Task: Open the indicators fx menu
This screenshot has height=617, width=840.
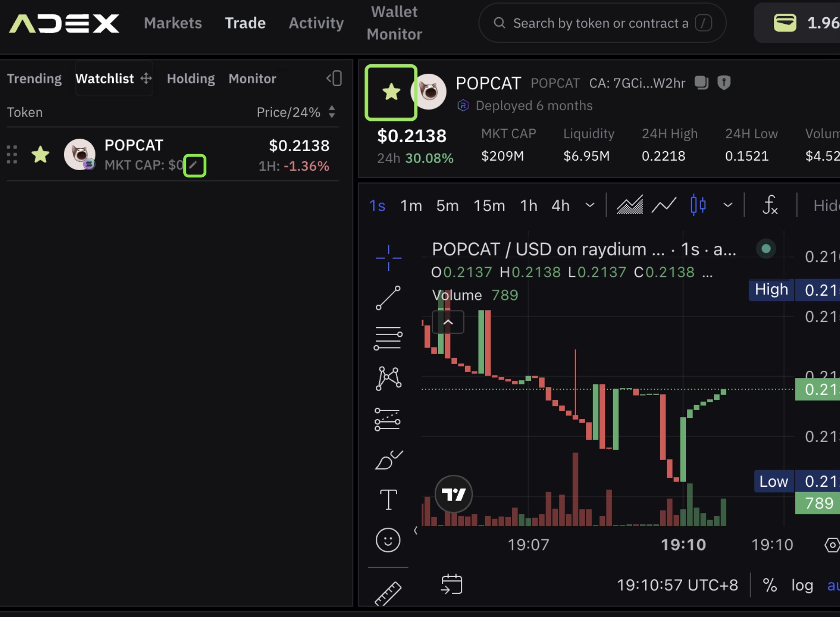Action: tap(770, 205)
